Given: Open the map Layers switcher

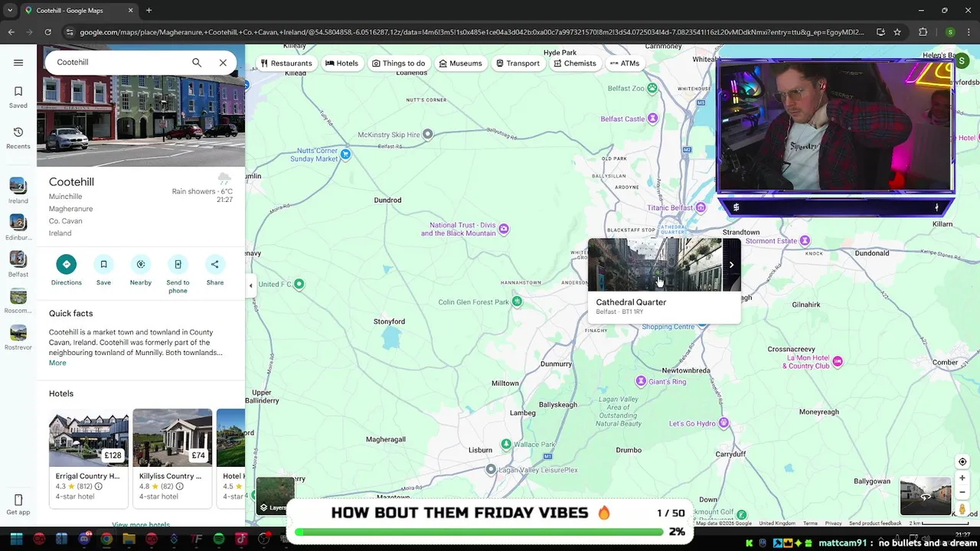Looking at the screenshot, I should 275,496.
